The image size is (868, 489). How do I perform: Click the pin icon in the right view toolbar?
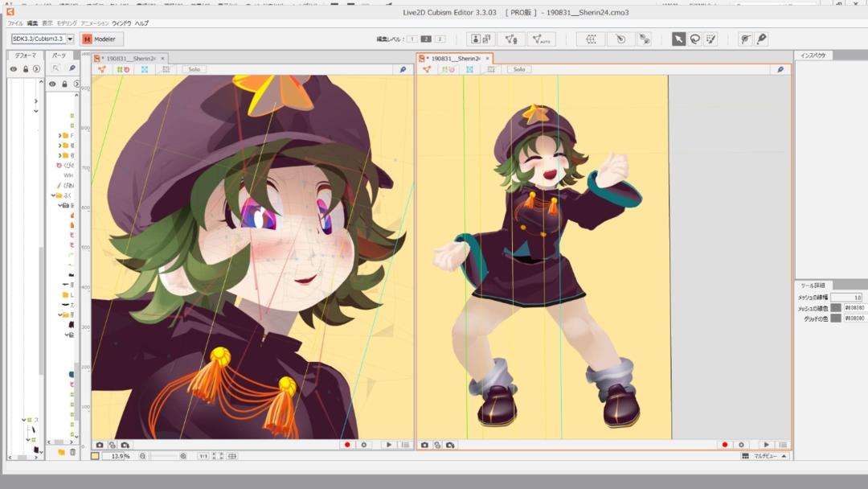pyautogui.click(x=780, y=69)
